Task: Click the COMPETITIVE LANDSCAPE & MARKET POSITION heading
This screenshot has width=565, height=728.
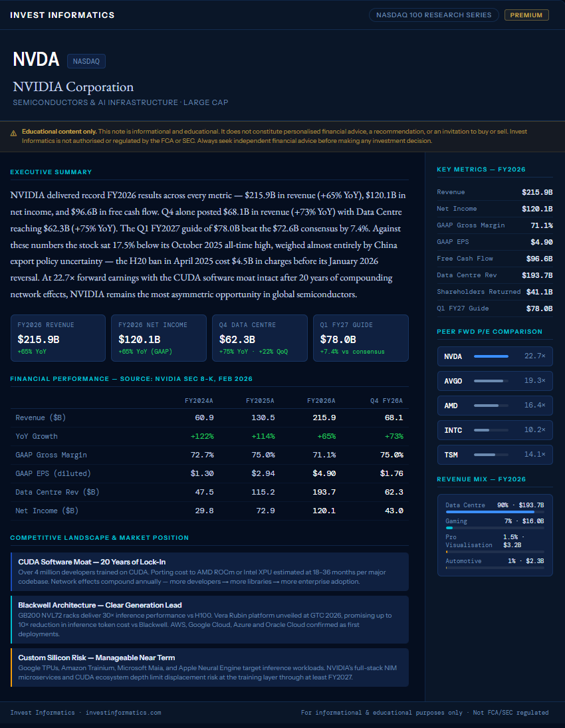Action: click(99, 538)
